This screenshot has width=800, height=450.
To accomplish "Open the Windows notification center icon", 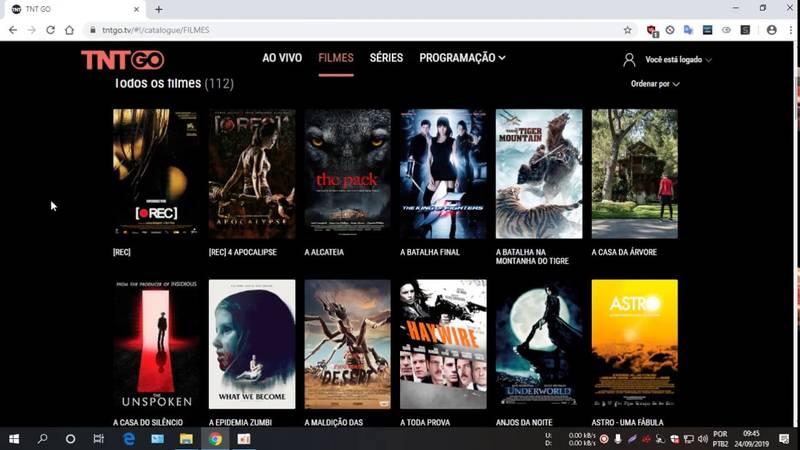I will (x=784, y=439).
